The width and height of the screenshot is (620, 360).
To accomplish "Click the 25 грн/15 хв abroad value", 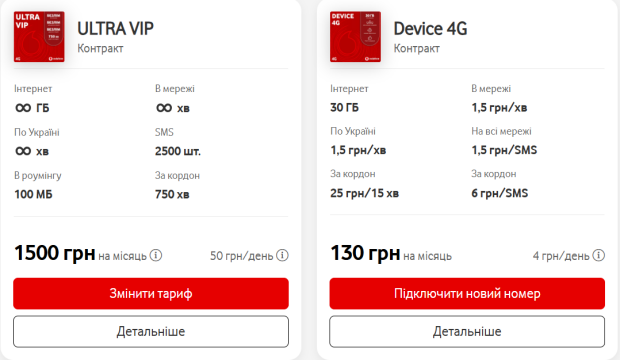I will 365,193.
